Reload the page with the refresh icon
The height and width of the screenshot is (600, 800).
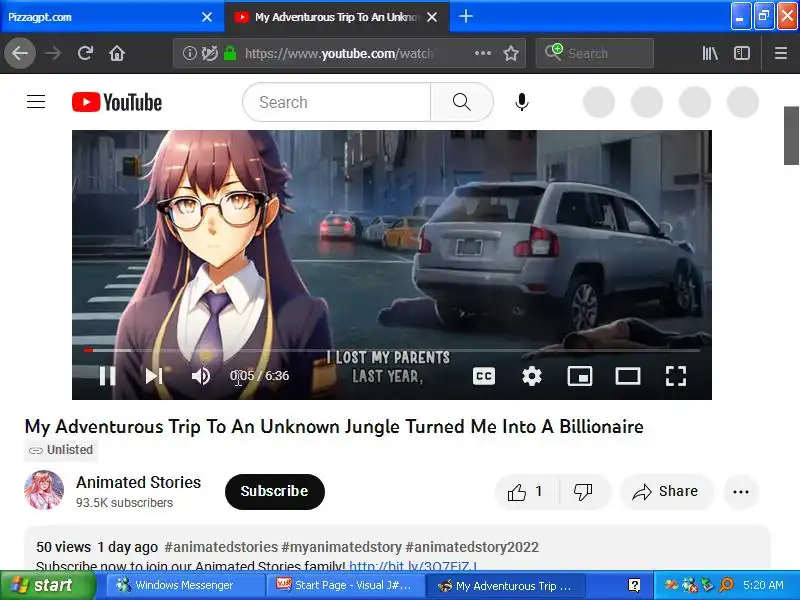[85, 53]
